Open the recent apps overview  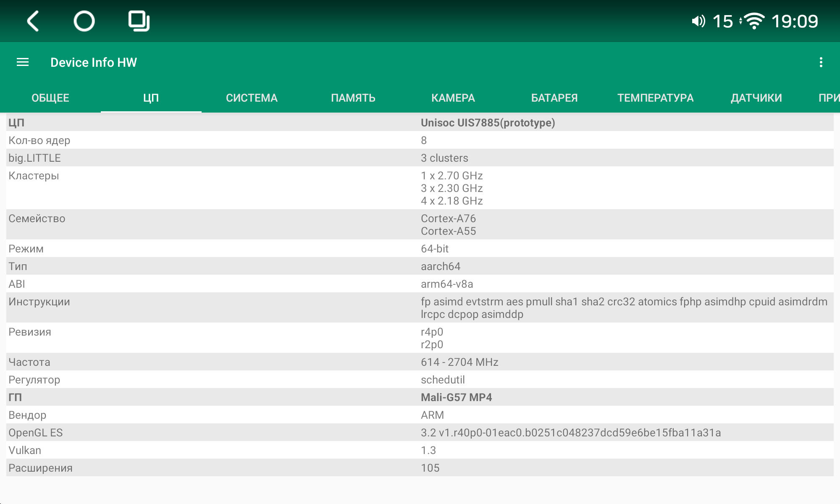point(139,21)
